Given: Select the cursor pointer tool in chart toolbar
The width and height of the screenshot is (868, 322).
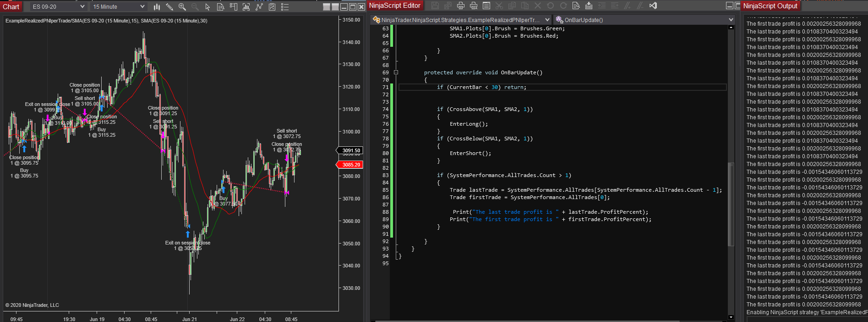Looking at the screenshot, I should (207, 7).
